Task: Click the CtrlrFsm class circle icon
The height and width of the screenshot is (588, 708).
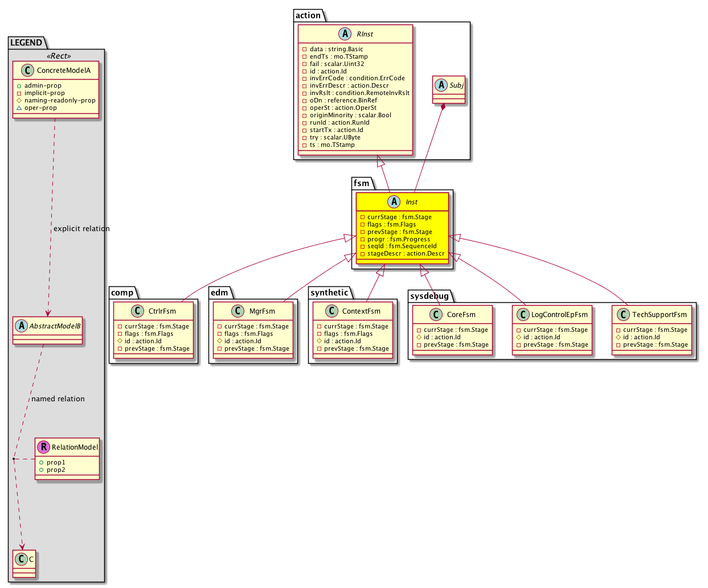Action: point(137,311)
